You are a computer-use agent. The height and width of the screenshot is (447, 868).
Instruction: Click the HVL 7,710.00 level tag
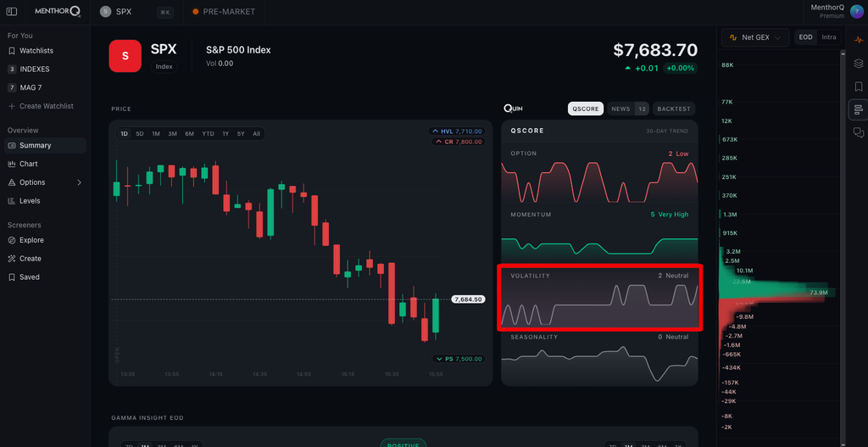click(x=457, y=131)
